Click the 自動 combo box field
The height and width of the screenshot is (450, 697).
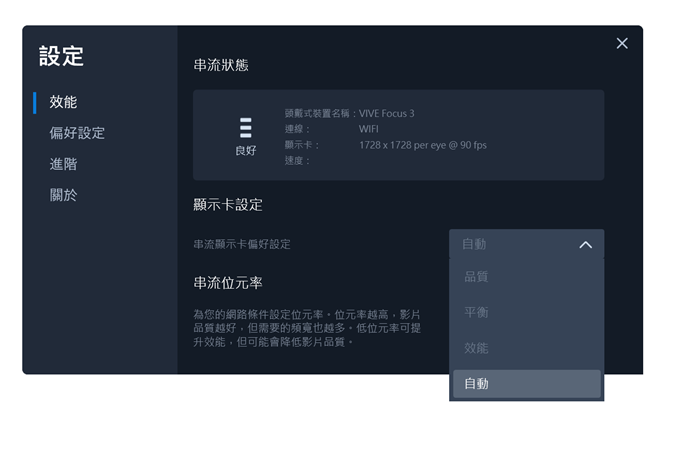coord(510,245)
